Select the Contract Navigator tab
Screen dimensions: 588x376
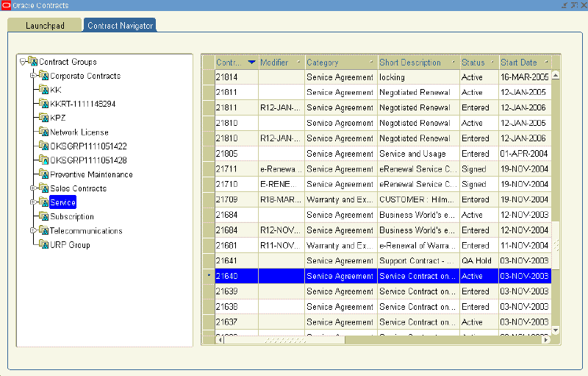click(x=120, y=25)
